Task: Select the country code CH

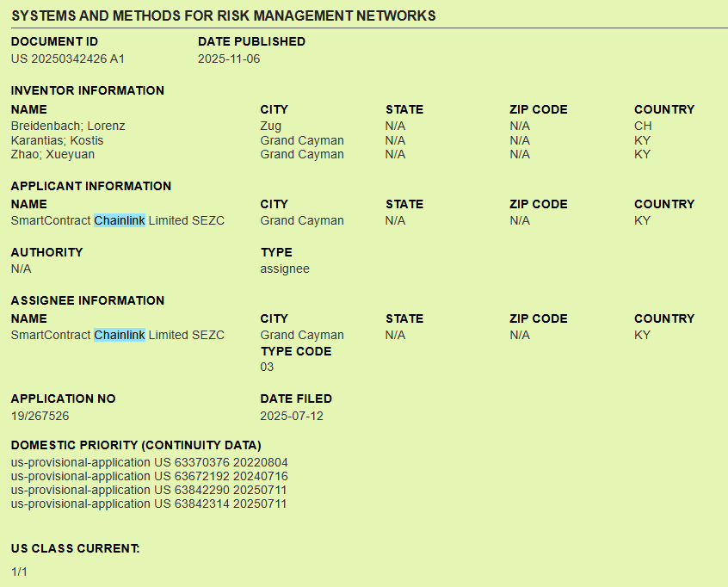Action: coord(643,126)
